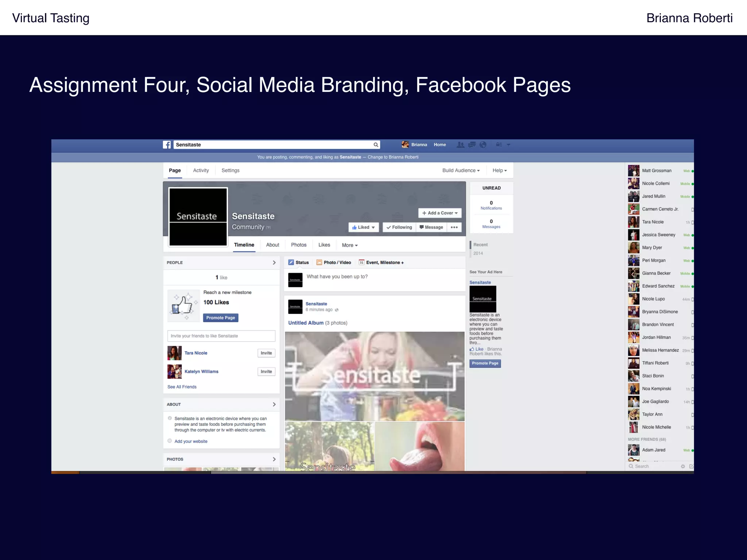Screen dimensions: 747x560
Task: Click the Event calendar icon
Action: click(x=361, y=262)
